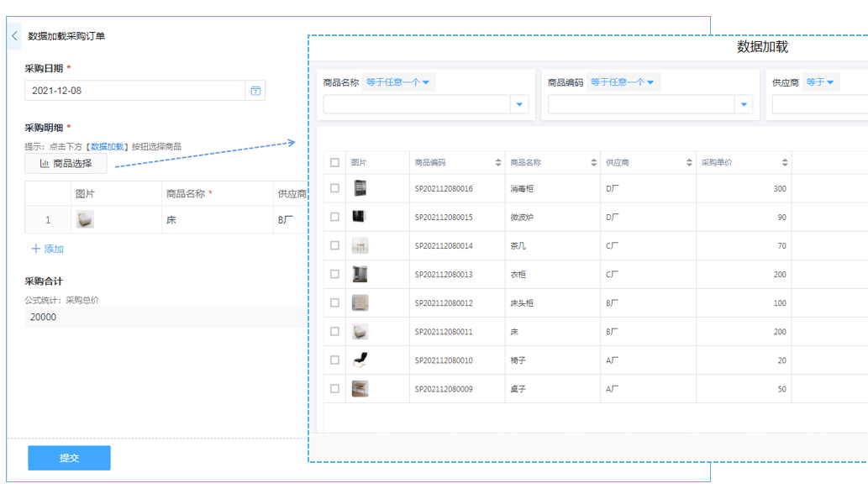Sort the table by 商品编码 column
Image resolution: width=868 pixels, height=494 pixels.
click(498, 163)
